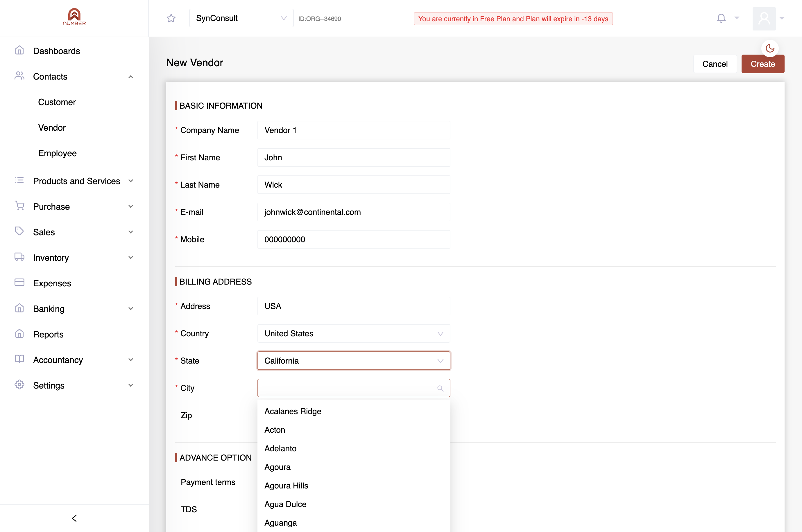Viewport: 802px width, 532px height.
Task: Click the Accountancy book icon
Action: [19, 359]
